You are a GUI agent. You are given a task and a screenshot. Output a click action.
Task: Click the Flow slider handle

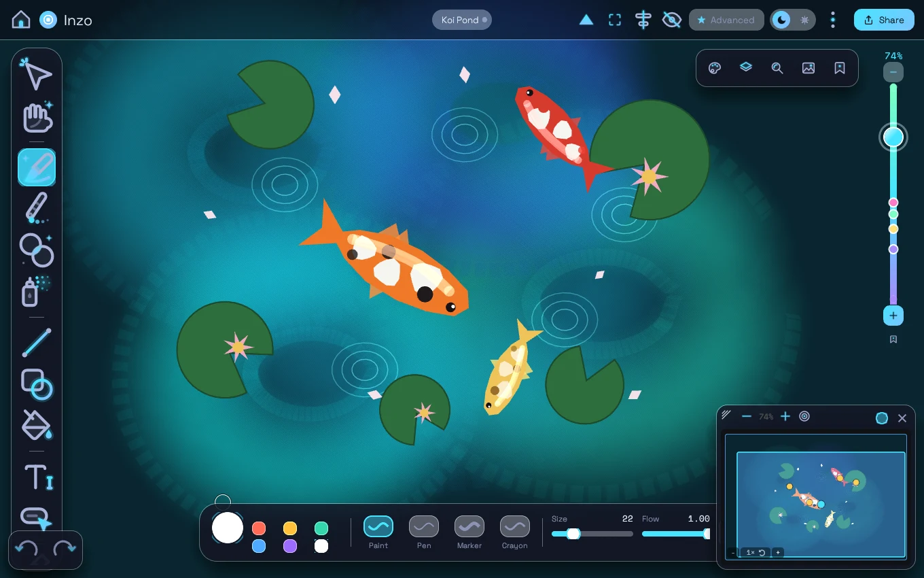coord(707,534)
